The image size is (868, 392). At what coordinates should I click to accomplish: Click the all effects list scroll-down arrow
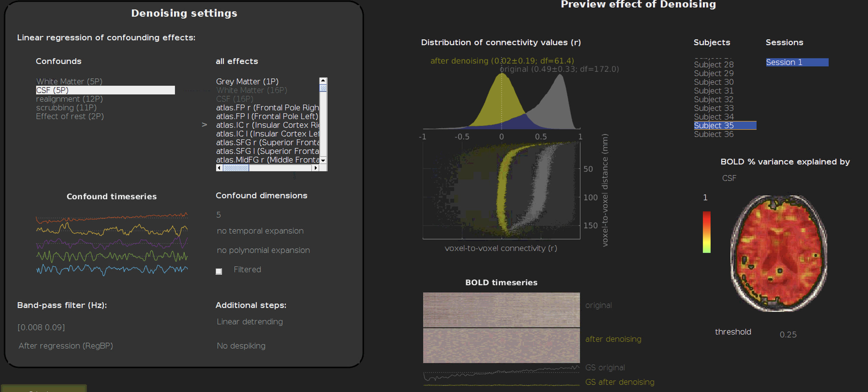point(323,160)
